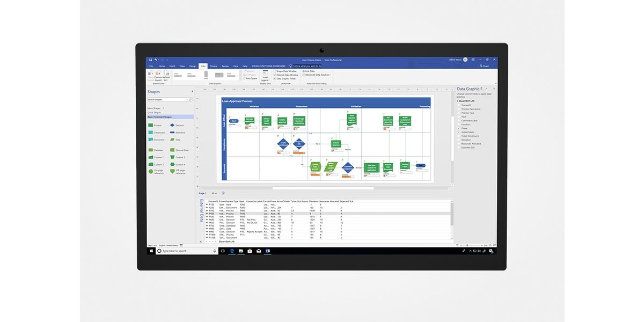The image size is (644, 322).
Task: Select the Process shape in the stencil
Action: tap(150, 125)
